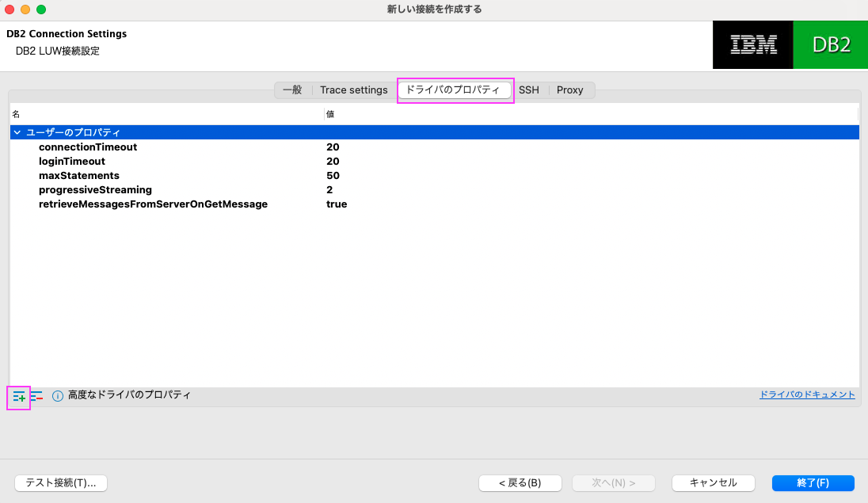Click the remove user property icon
Image resolution: width=868 pixels, height=503 pixels.
click(x=36, y=397)
